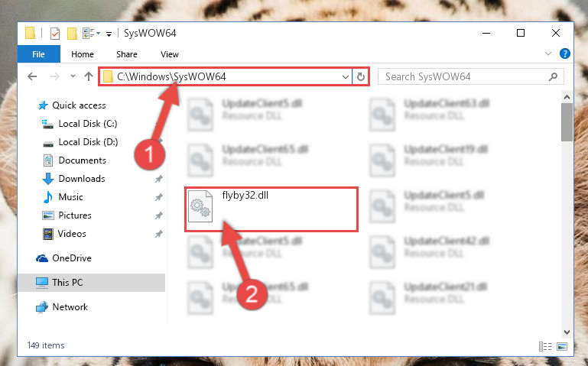Open Downloads in the navigation pane

[x=82, y=179]
